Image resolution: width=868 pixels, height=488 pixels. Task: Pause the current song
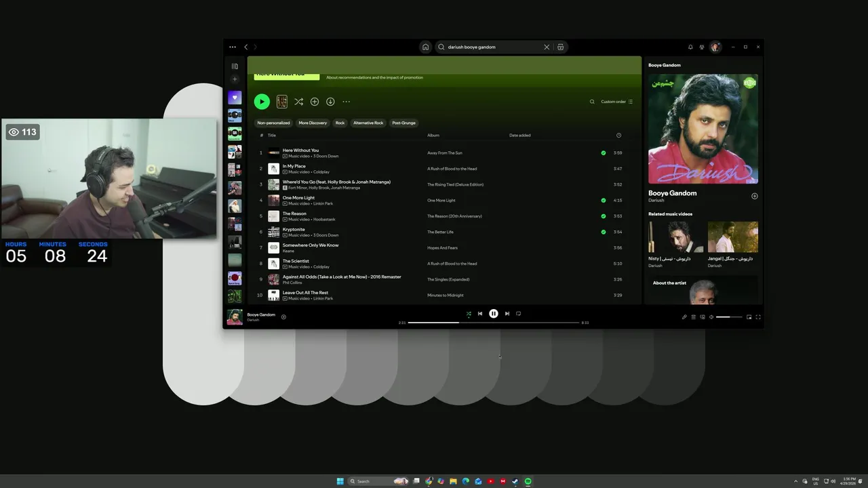tap(494, 314)
